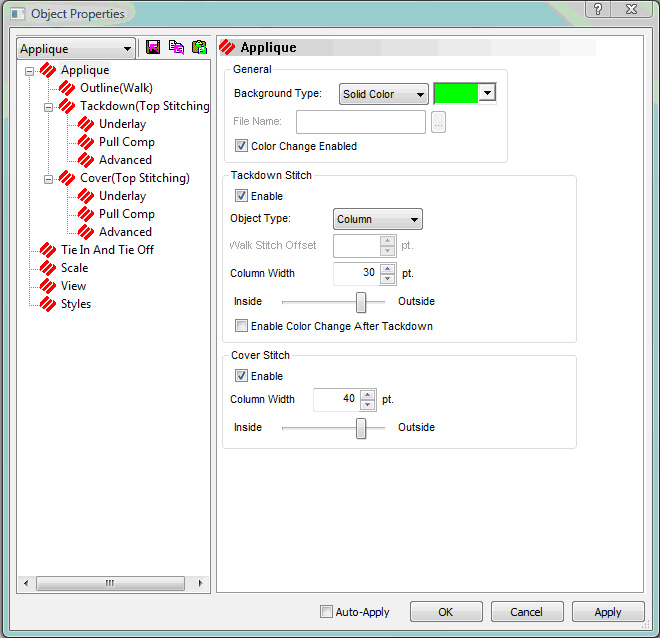Click the save style icon in toolbar

coord(153,48)
